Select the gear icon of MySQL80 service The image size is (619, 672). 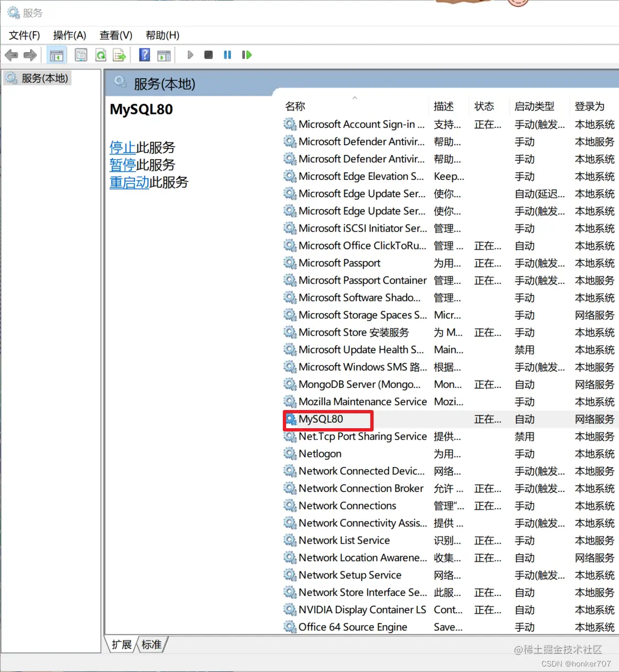tap(291, 419)
